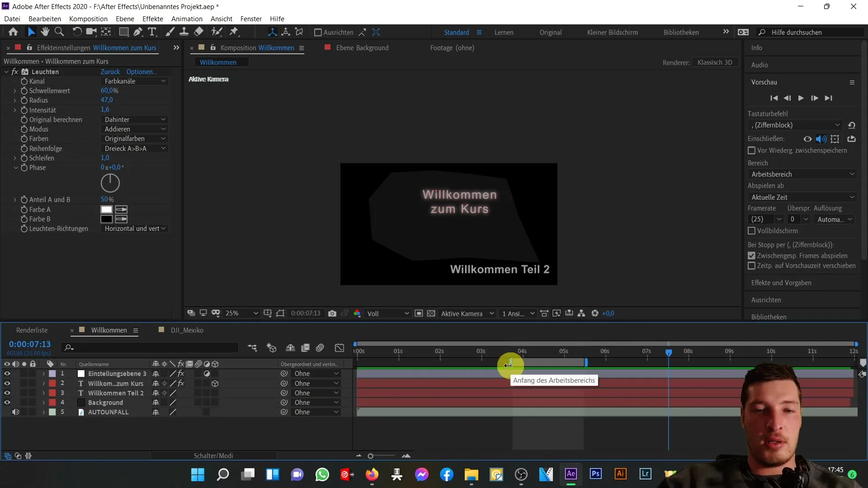Screen dimensions: 868x488
Task: Click Zurück button in Leuchten effect
Action: pyautogui.click(x=110, y=71)
